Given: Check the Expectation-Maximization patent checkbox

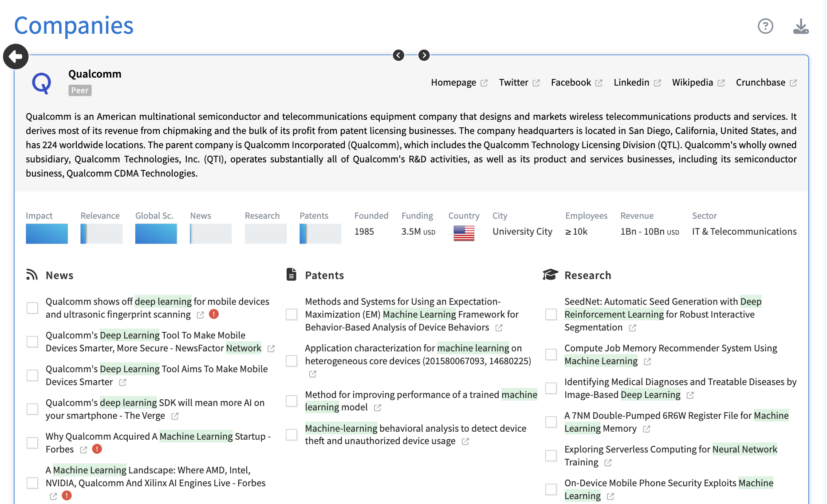Looking at the screenshot, I should click(291, 315).
